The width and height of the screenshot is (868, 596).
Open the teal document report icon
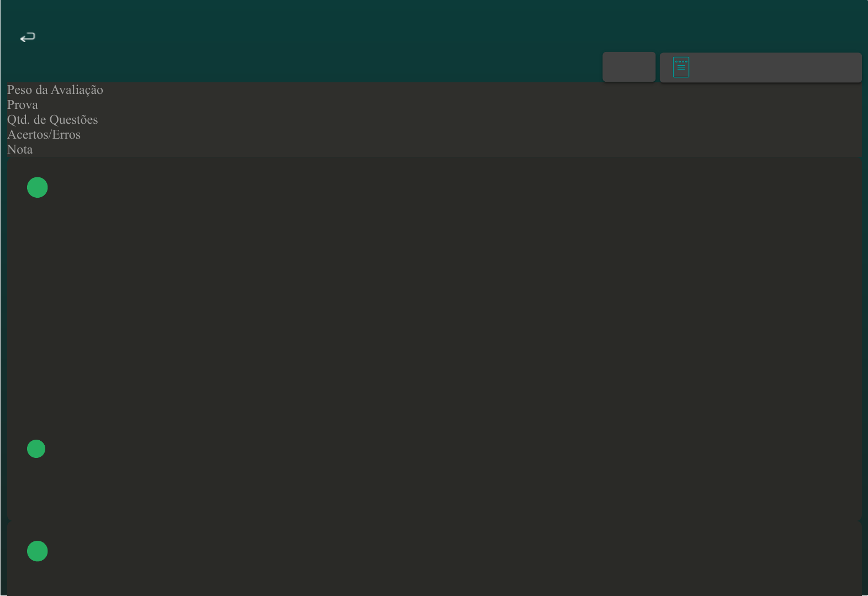coord(681,67)
